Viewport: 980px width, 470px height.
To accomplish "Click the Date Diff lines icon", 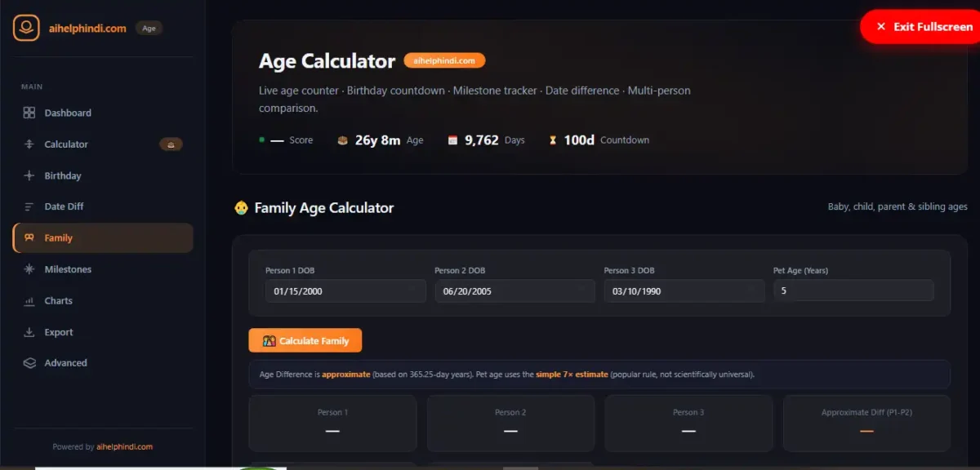I will pos(29,206).
